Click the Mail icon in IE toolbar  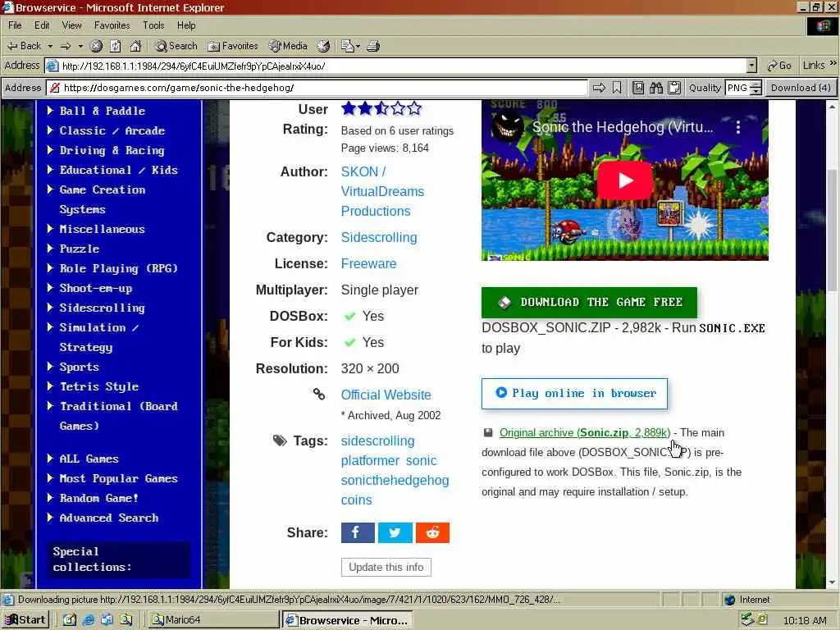click(x=348, y=46)
